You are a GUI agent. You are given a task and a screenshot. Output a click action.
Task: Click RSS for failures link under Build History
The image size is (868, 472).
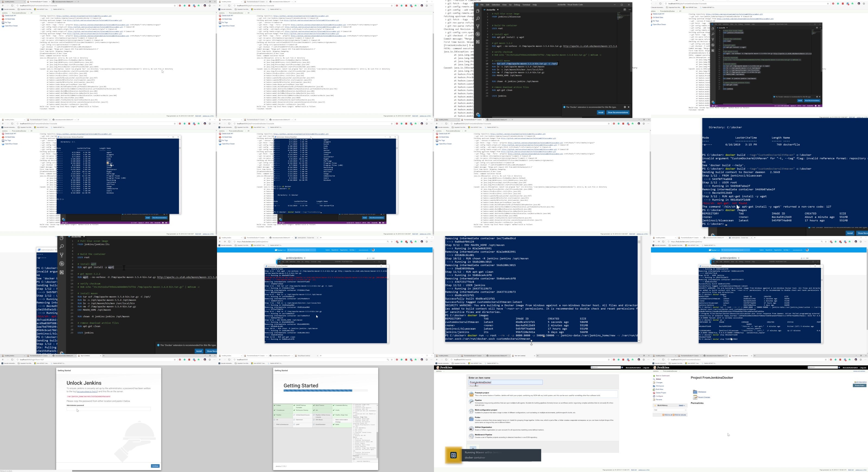click(680, 415)
